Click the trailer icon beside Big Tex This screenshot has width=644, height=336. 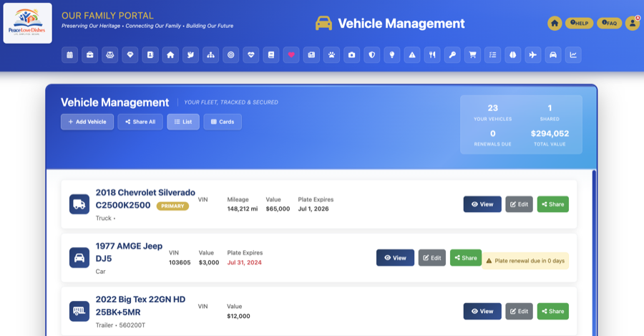coord(79,312)
